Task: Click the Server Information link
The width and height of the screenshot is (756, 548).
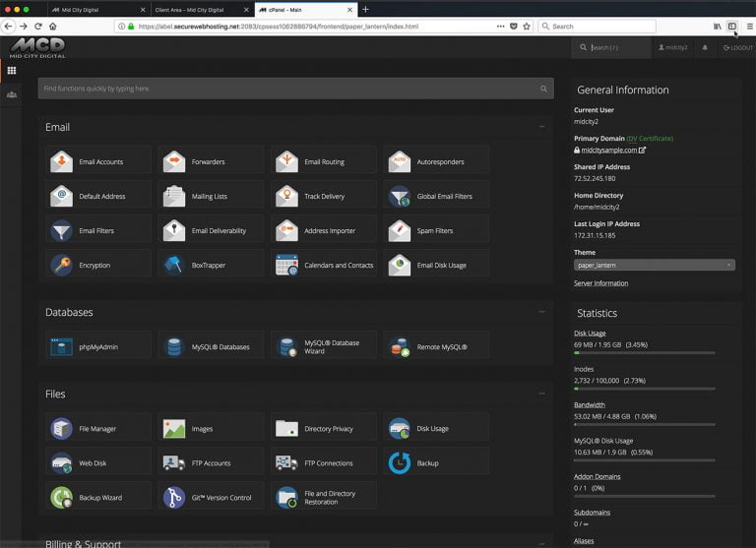Action: coord(600,283)
